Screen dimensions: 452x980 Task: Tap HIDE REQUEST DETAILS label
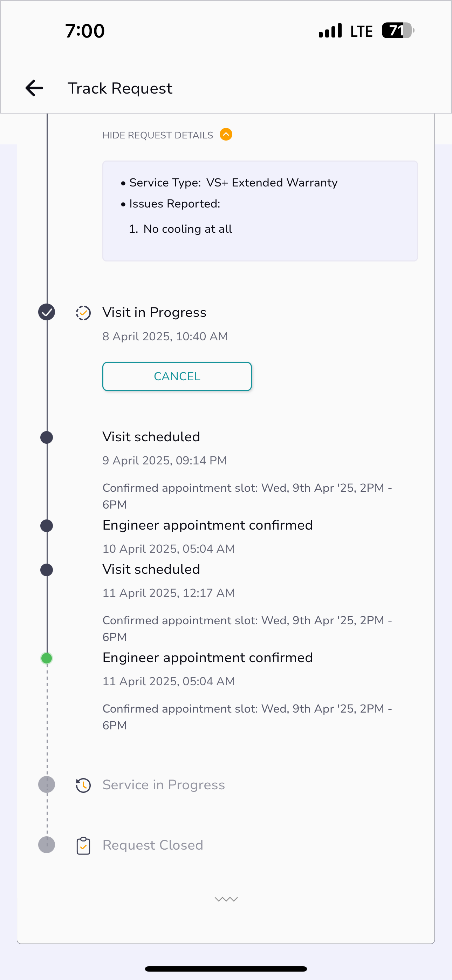(158, 135)
